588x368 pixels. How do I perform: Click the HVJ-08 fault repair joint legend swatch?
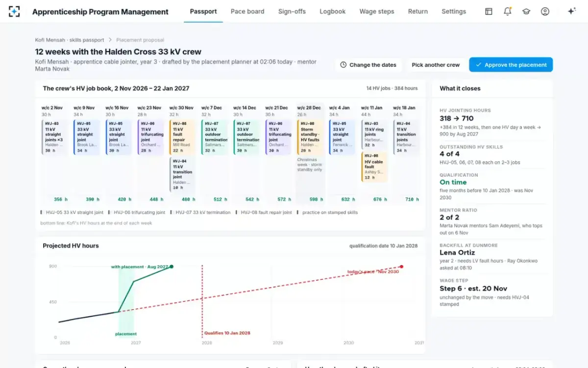tap(237, 212)
